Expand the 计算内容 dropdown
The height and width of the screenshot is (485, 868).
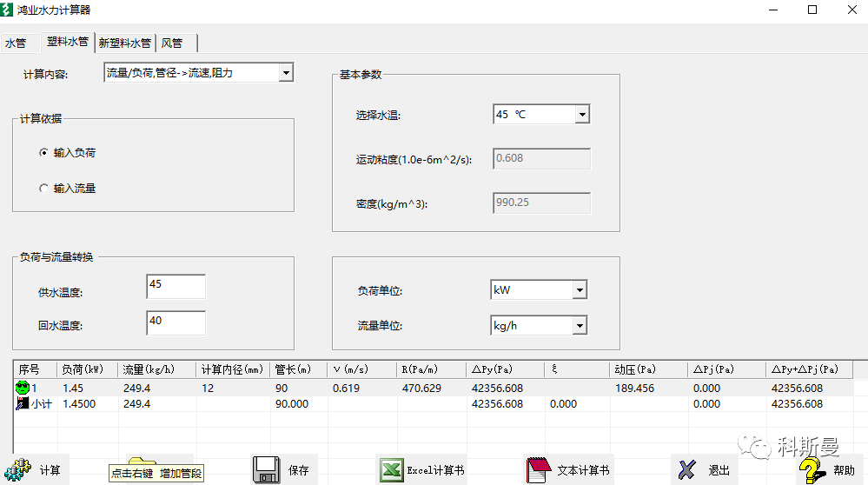tap(286, 74)
